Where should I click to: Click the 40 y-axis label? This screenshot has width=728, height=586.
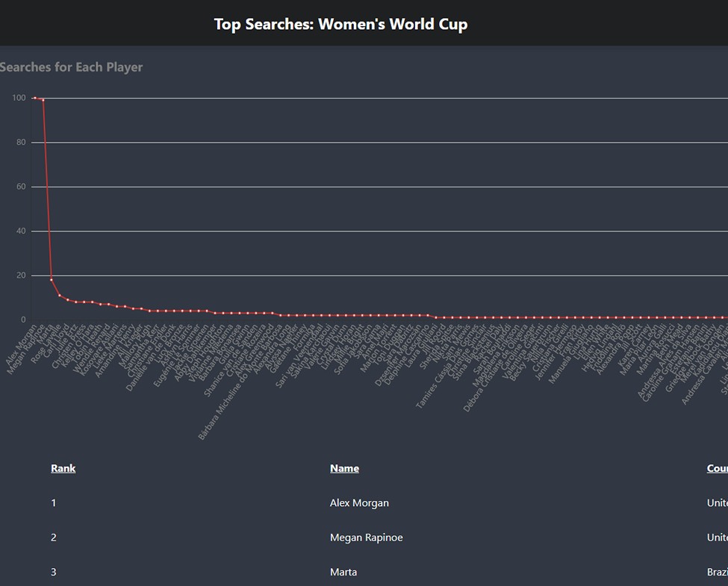click(22, 231)
